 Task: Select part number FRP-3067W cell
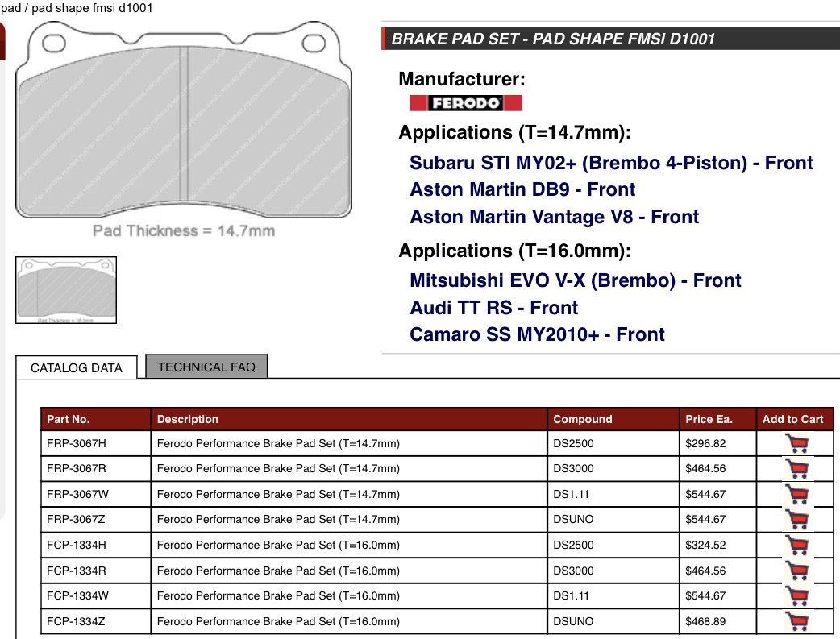(x=96, y=494)
